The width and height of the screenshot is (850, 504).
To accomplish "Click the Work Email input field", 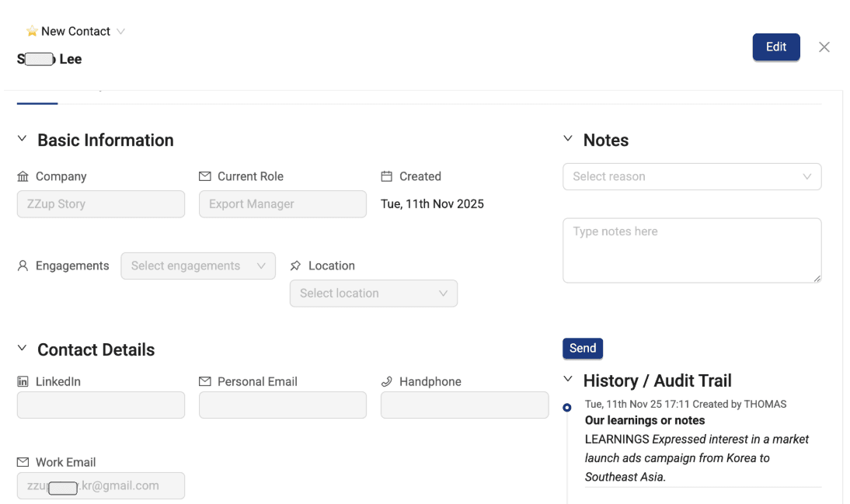I will pyautogui.click(x=100, y=485).
